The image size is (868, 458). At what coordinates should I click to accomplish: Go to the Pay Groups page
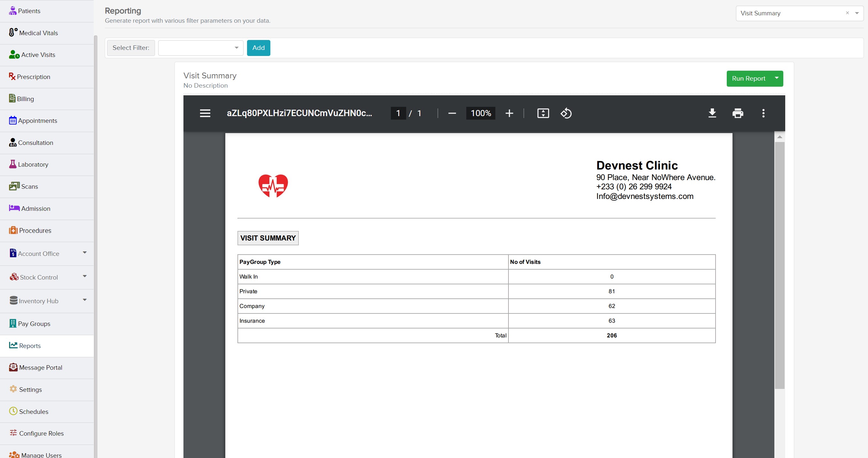47,324
